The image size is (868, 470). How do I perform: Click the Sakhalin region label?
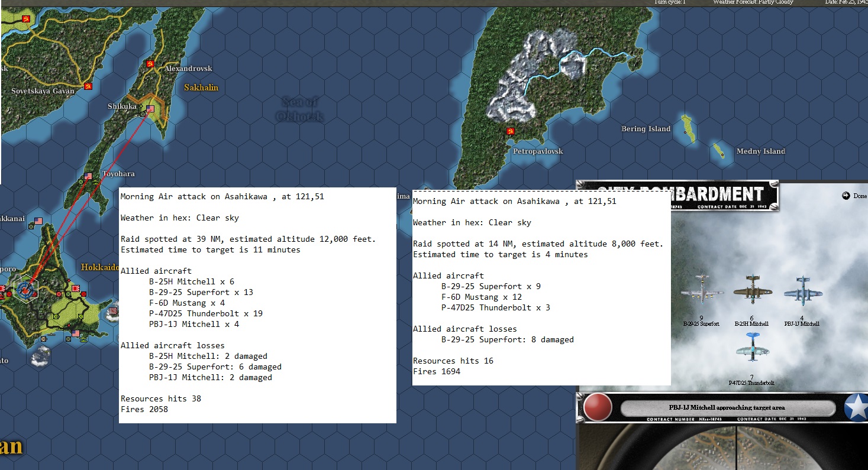(201, 87)
